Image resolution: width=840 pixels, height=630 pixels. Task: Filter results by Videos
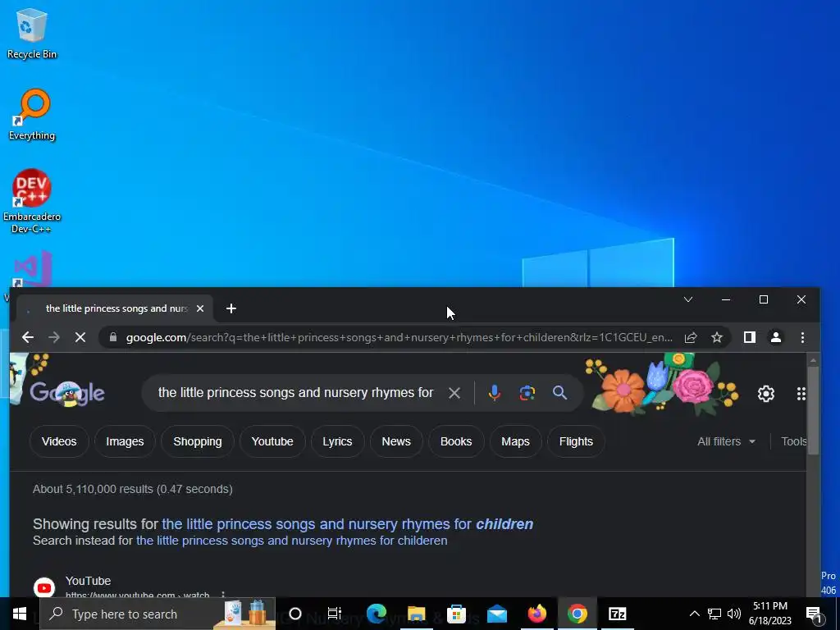(59, 441)
